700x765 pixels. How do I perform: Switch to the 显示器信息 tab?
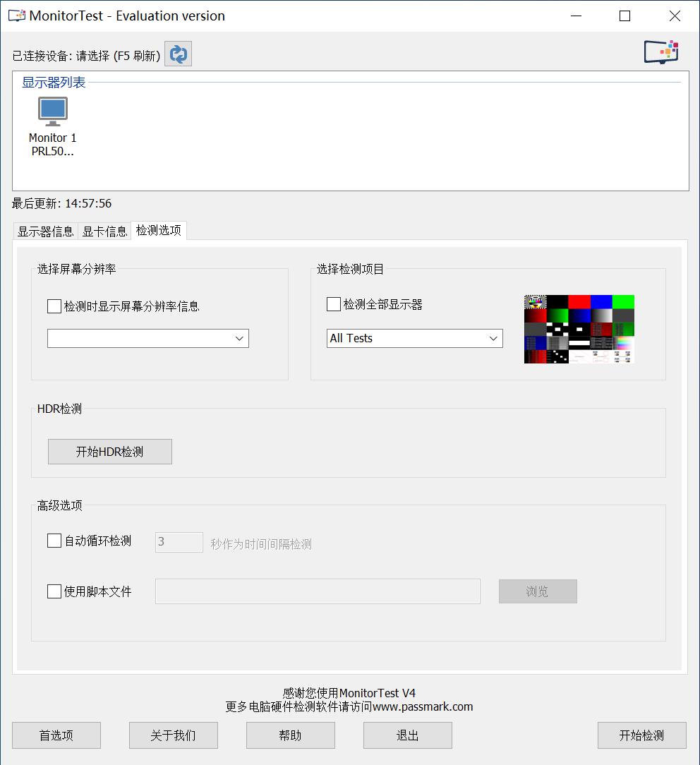coord(44,230)
